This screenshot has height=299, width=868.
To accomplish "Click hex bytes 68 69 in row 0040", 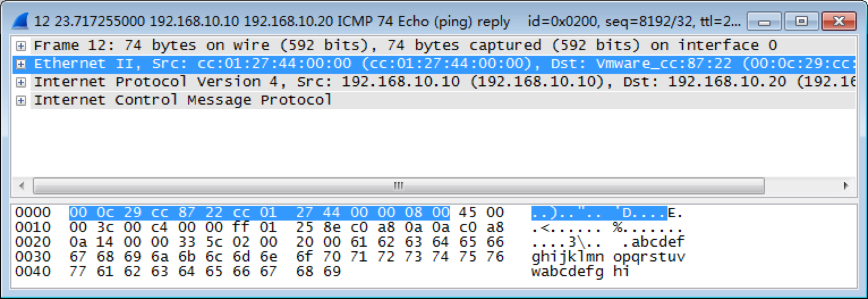I will click(318, 272).
